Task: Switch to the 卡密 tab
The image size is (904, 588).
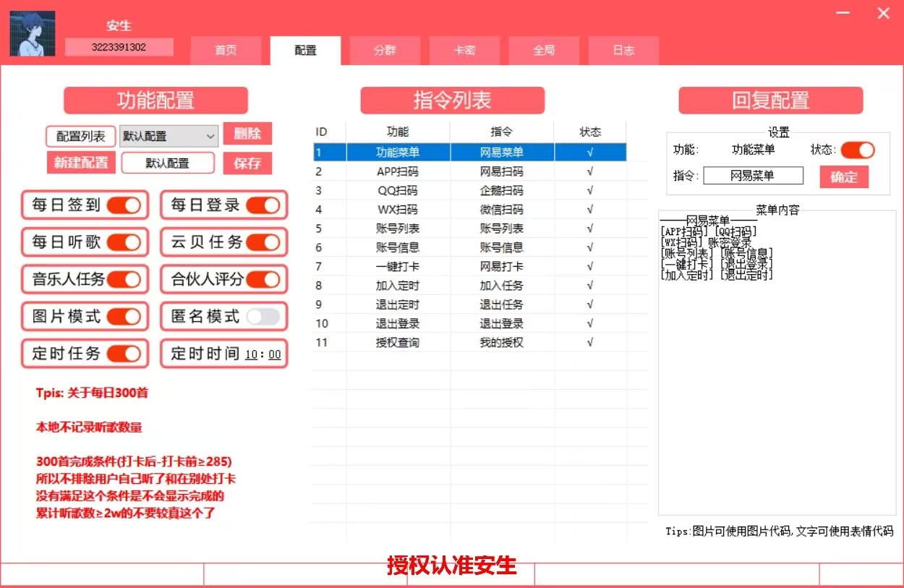Action: point(464,51)
